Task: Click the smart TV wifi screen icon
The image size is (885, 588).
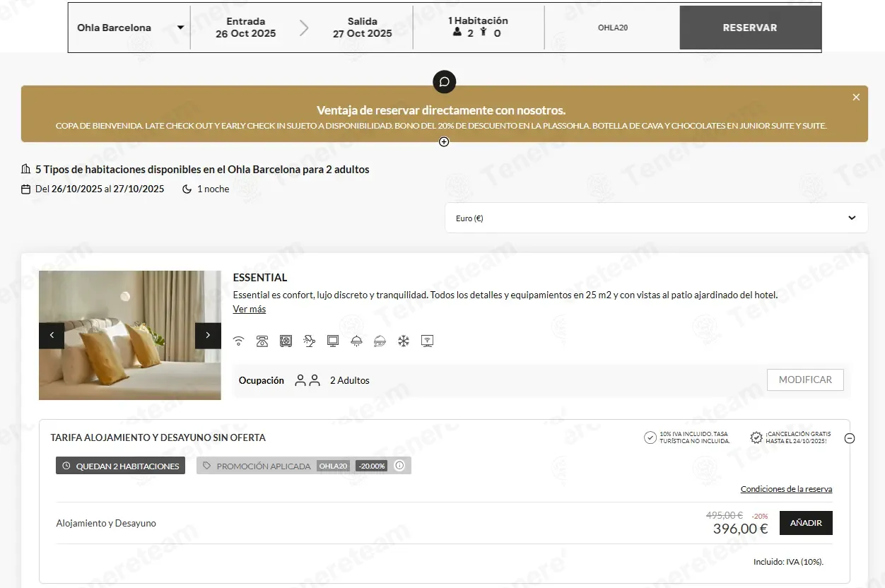Action: click(x=427, y=341)
